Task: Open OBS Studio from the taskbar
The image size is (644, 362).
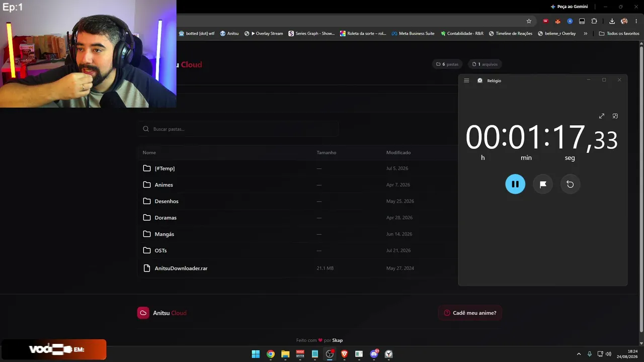Action: coord(330,354)
